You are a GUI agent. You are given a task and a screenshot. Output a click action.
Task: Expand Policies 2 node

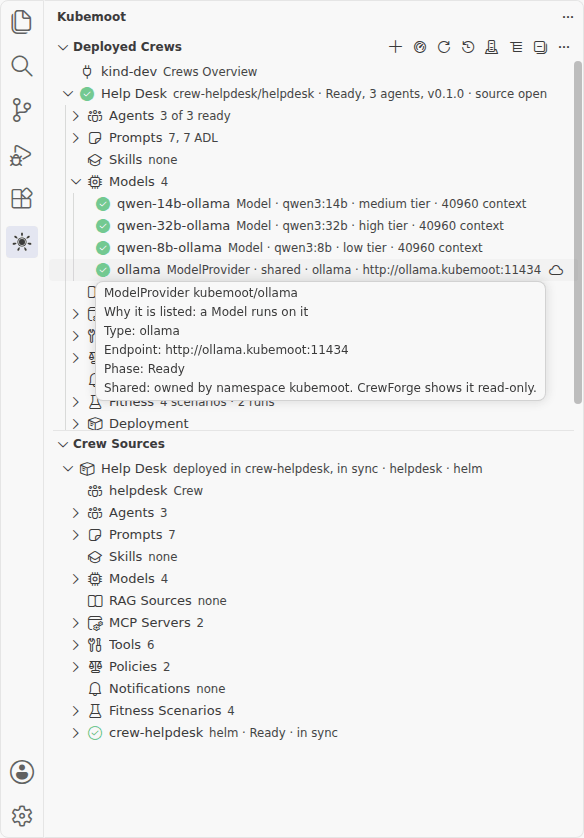coord(76,666)
